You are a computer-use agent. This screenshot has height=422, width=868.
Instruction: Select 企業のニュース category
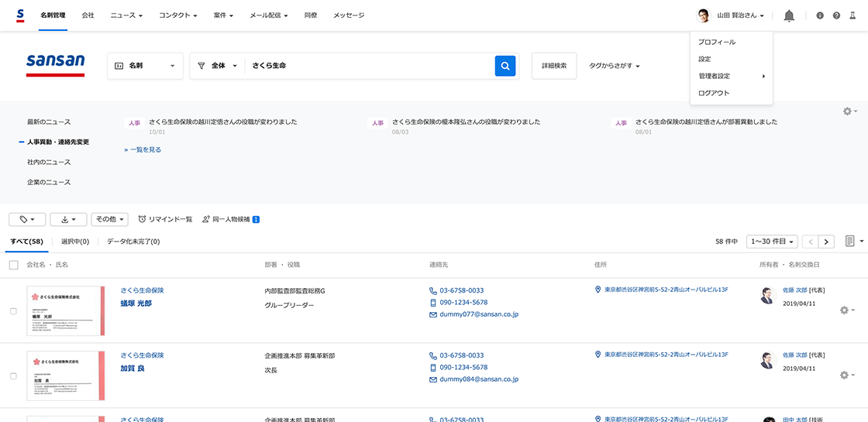(49, 182)
